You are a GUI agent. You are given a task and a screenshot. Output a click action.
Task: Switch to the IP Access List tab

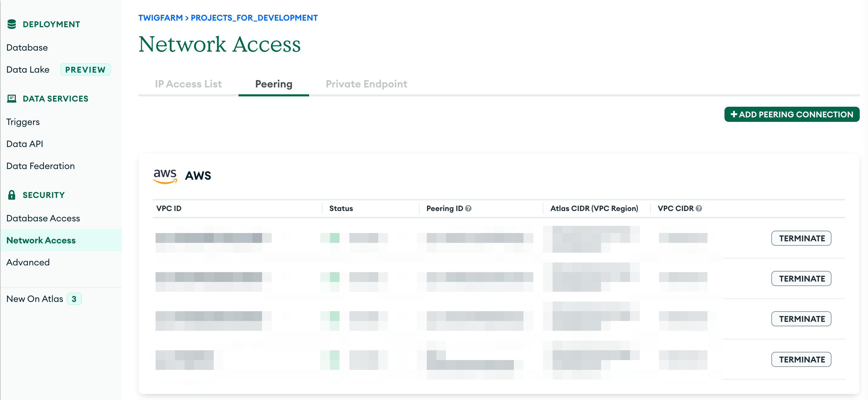coord(188,84)
